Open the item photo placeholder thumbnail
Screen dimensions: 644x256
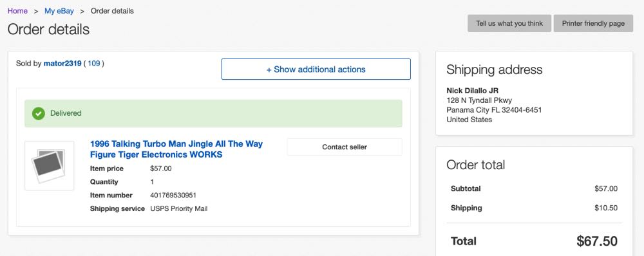50,166
